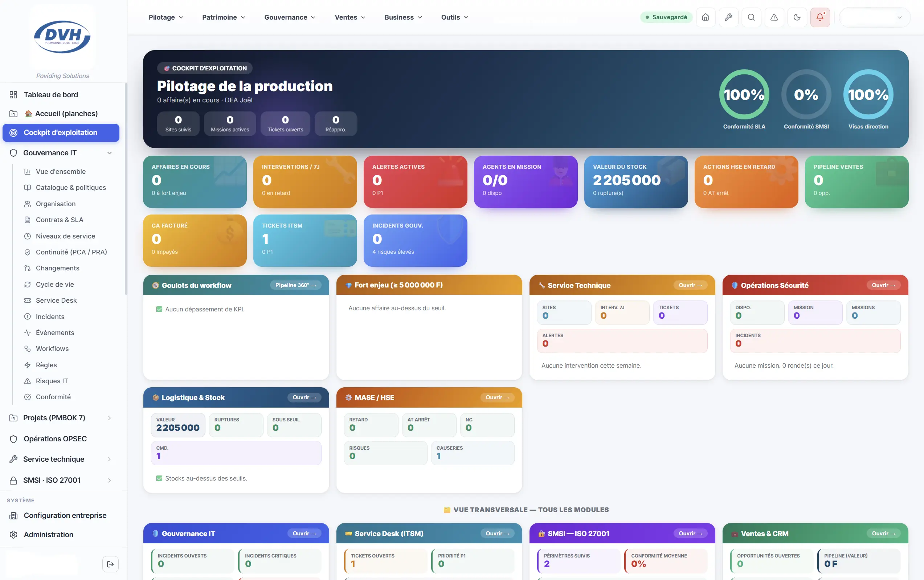Click the Catalogue & politiques book icon
924x580 pixels.
point(27,188)
